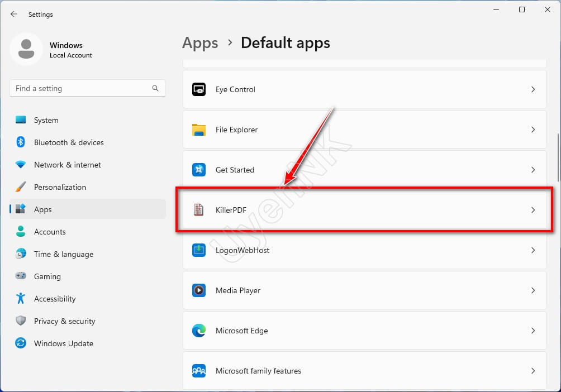Maximize the Settings window

[x=522, y=9]
